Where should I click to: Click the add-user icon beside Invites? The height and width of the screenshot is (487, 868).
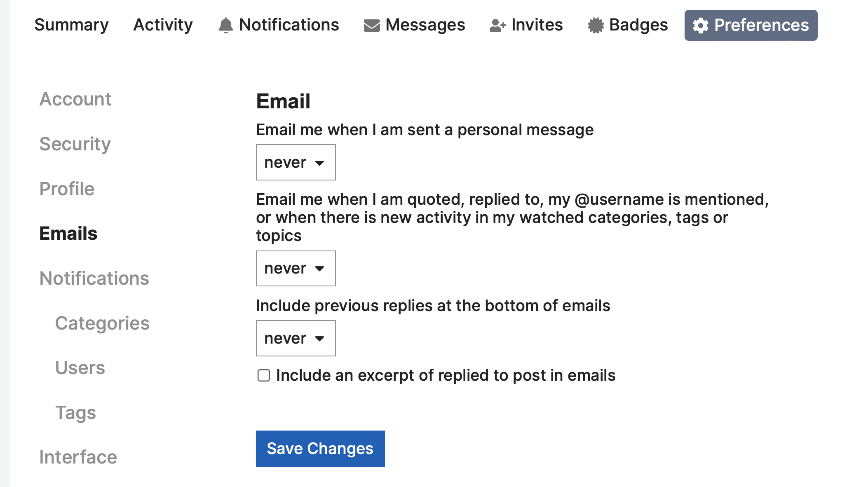(x=497, y=26)
